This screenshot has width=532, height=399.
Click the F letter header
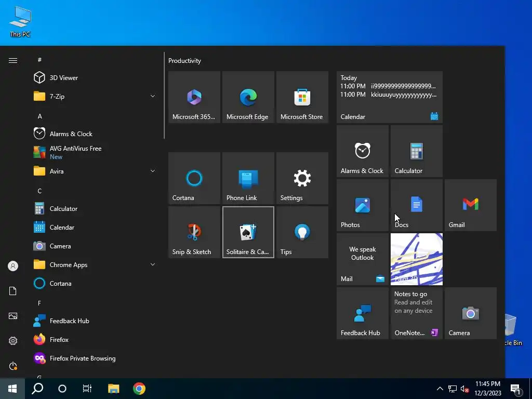[x=39, y=303]
